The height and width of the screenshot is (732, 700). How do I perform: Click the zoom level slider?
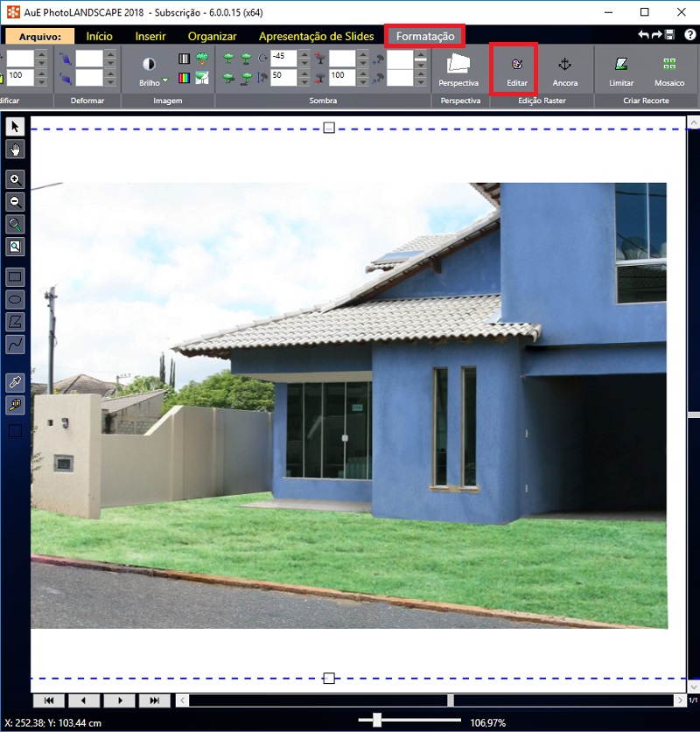(x=377, y=720)
